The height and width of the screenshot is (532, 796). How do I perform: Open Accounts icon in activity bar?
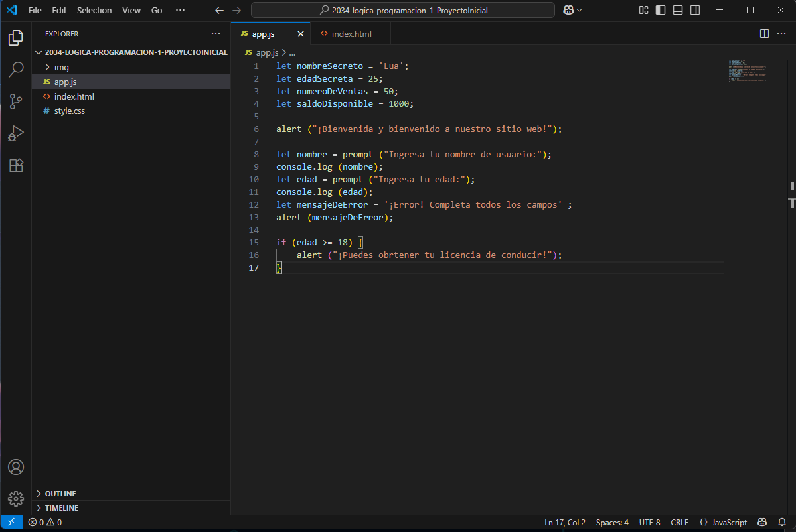16,467
